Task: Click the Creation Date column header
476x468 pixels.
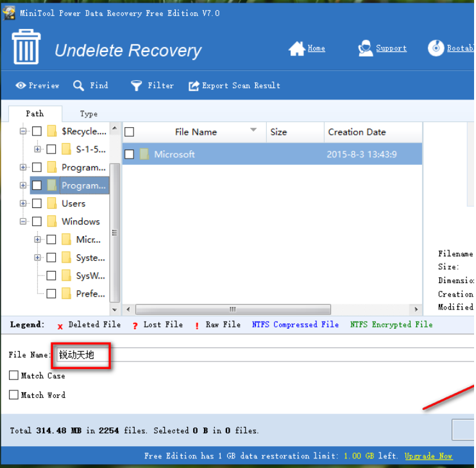Action: [x=373, y=132]
